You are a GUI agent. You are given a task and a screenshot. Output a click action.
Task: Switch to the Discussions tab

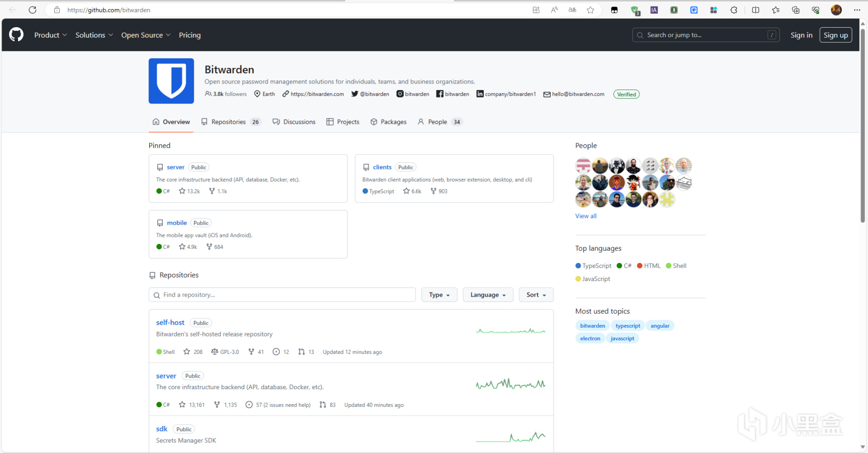pyautogui.click(x=294, y=122)
